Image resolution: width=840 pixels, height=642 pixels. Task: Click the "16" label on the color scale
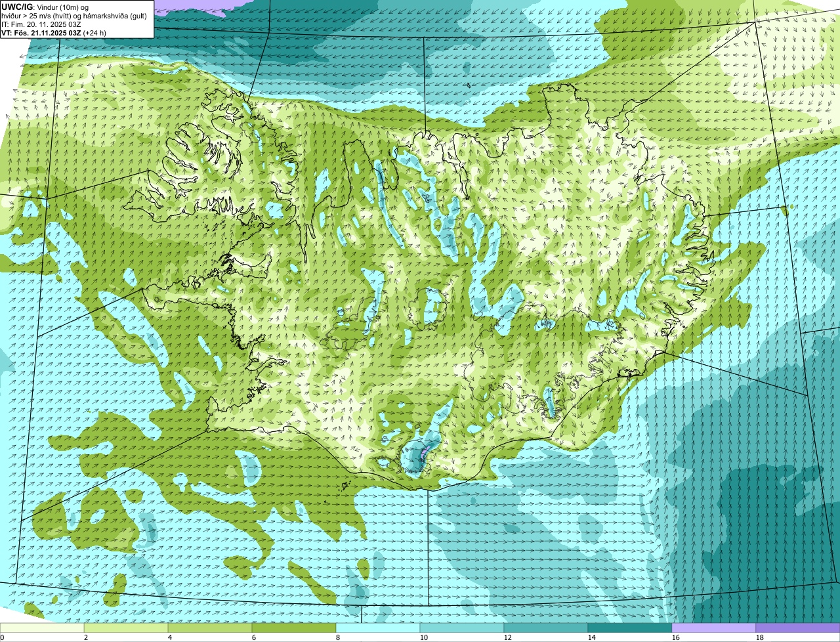click(x=676, y=637)
